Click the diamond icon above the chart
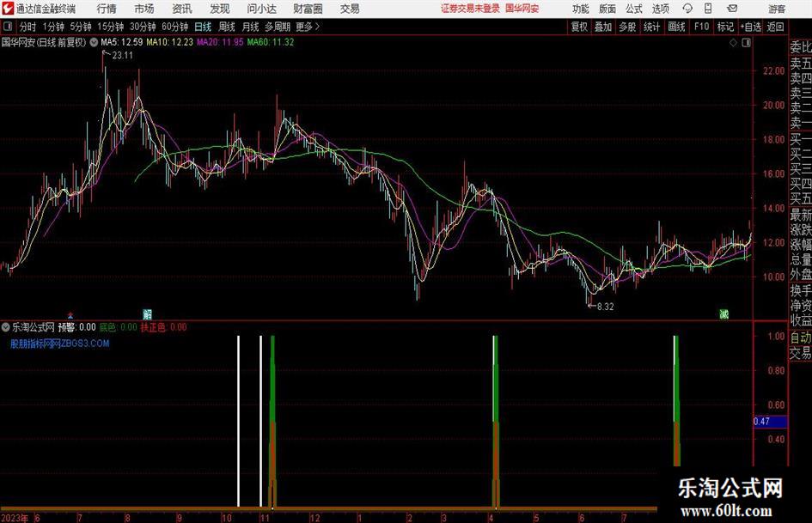812x523 pixels. pyautogui.click(x=733, y=43)
